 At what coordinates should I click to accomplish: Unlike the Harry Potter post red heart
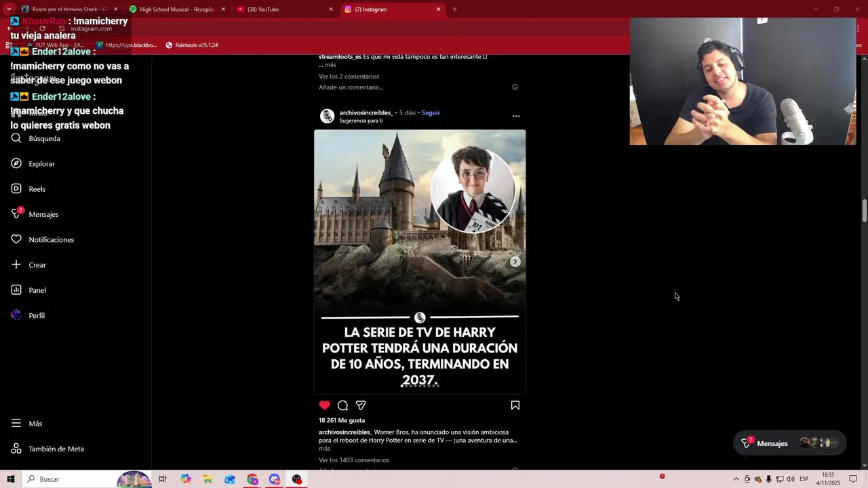[325, 405]
